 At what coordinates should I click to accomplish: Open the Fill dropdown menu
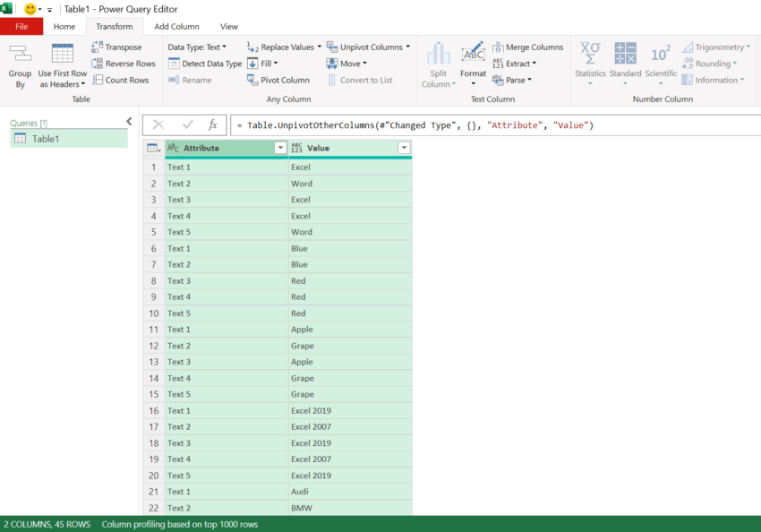tap(263, 63)
